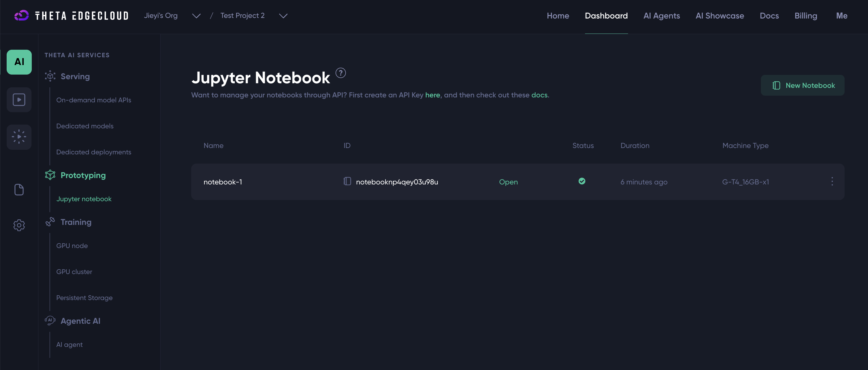
Task: Click the notebook ID copy icon
Action: point(347,182)
